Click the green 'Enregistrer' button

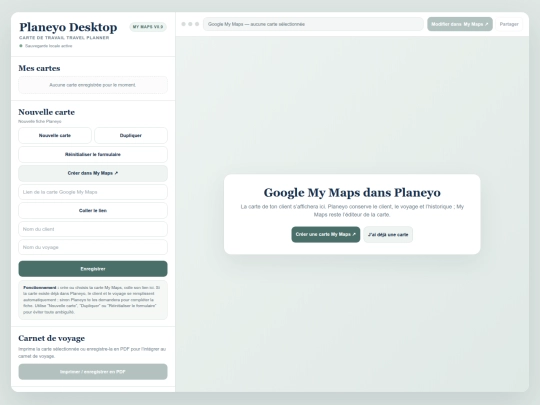coord(93,269)
